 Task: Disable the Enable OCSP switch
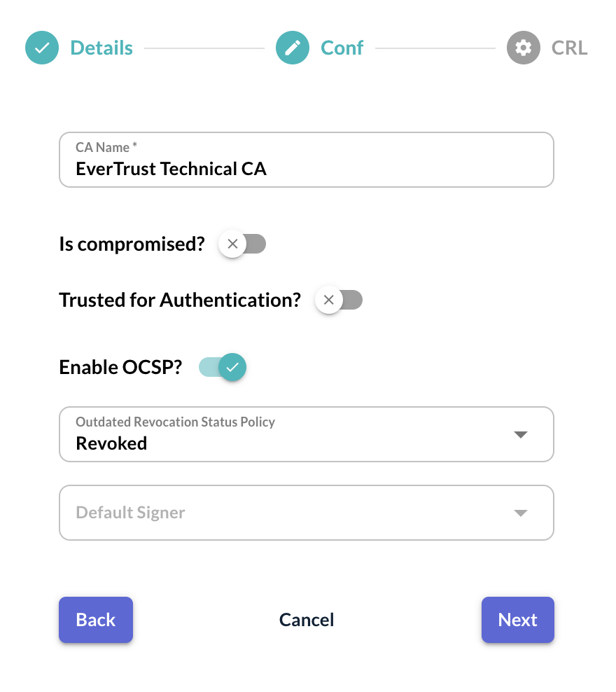pos(223,367)
